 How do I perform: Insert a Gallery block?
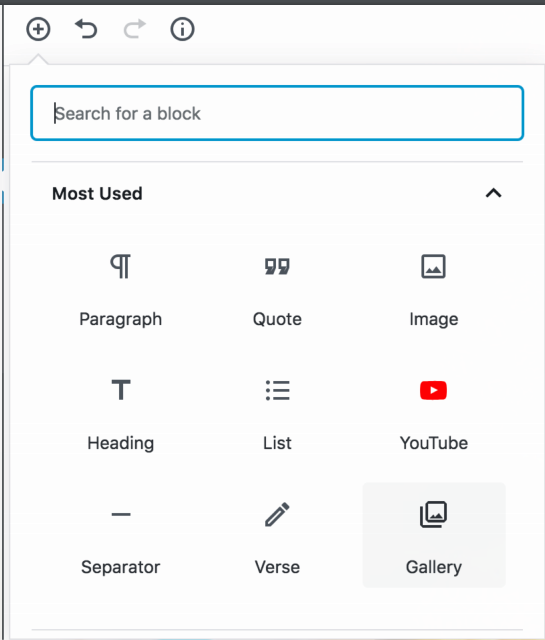pos(434,536)
